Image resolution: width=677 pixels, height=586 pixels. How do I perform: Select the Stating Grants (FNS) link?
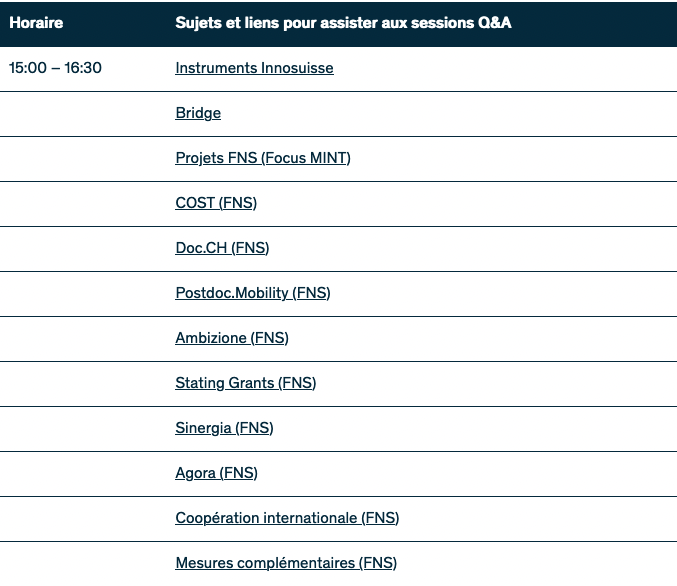pyautogui.click(x=245, y=383)
